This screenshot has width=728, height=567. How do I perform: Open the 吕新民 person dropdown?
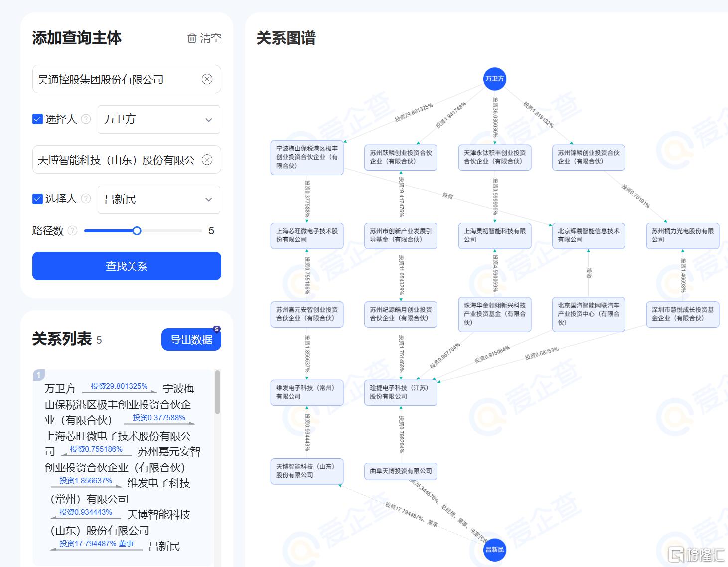158,199
